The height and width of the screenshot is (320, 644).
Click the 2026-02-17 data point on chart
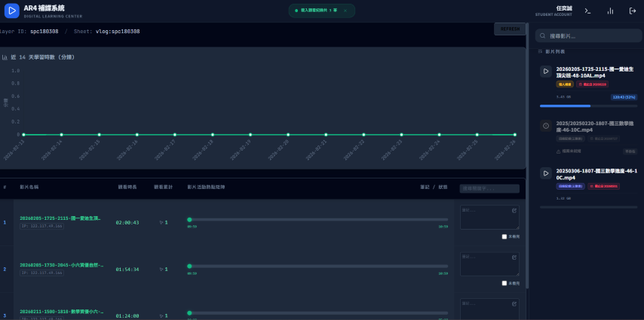(x=174, y=135)
